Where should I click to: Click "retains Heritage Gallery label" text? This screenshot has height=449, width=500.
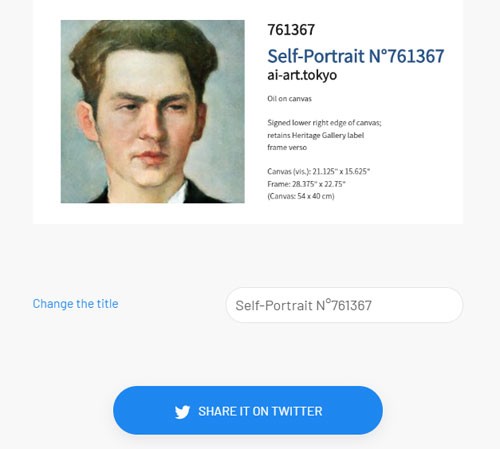coord(315,135)
